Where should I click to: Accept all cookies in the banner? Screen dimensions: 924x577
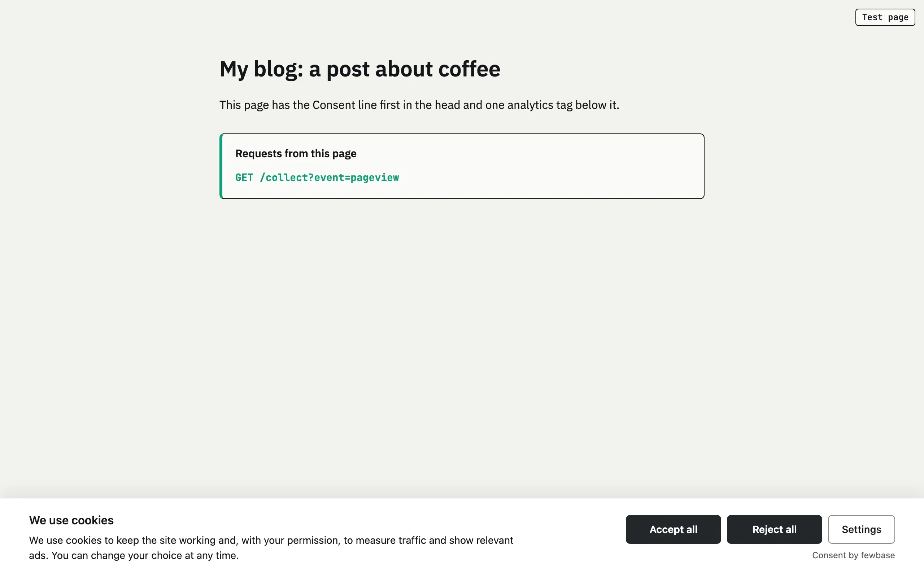pos(673,529)
